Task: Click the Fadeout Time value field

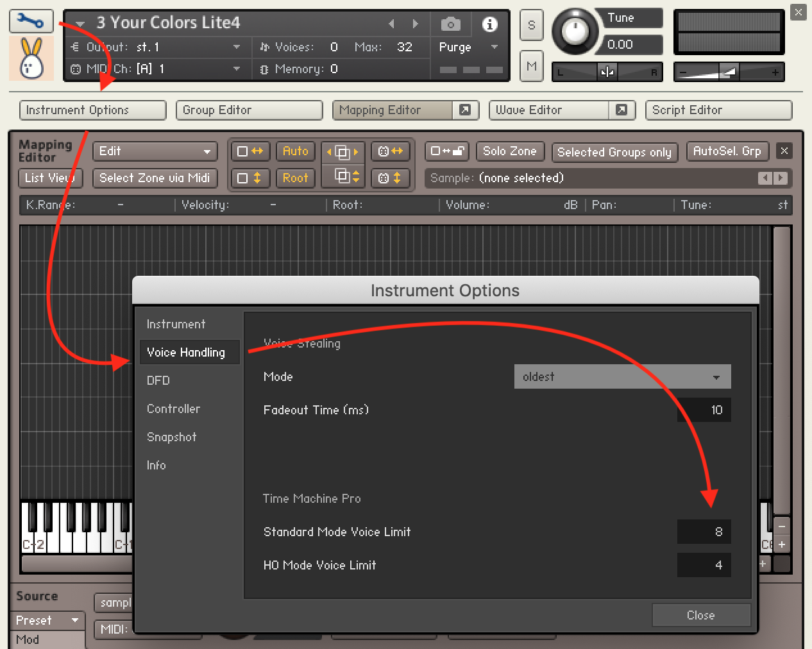Action: tap(704, 410)
